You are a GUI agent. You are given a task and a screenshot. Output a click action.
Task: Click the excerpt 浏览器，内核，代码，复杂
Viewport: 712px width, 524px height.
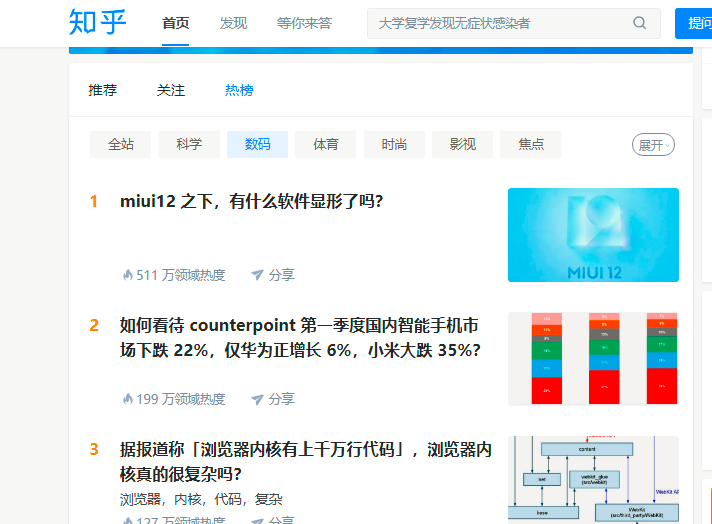201,499
